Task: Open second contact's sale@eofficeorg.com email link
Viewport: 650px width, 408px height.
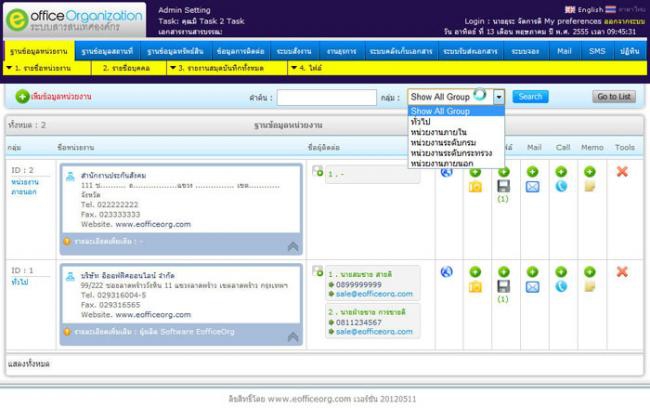Action: point(374,332)
